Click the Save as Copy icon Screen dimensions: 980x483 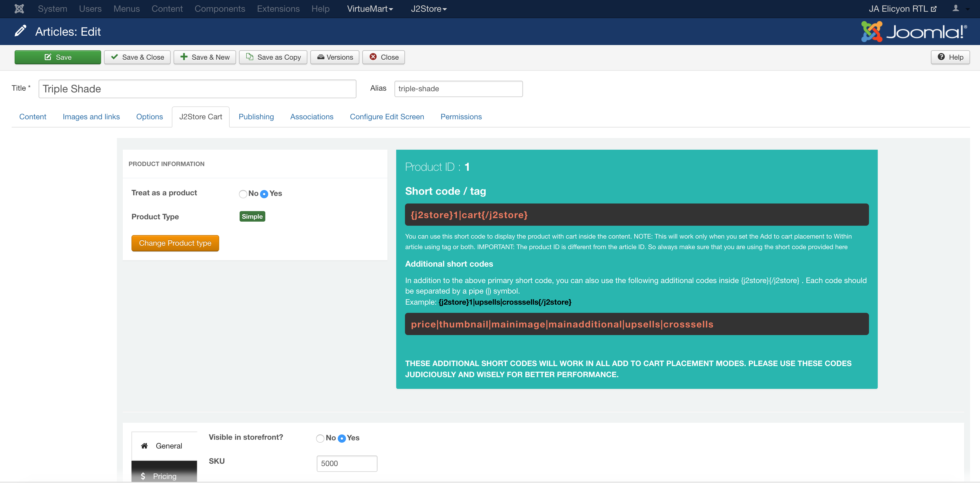pos(250,57)
